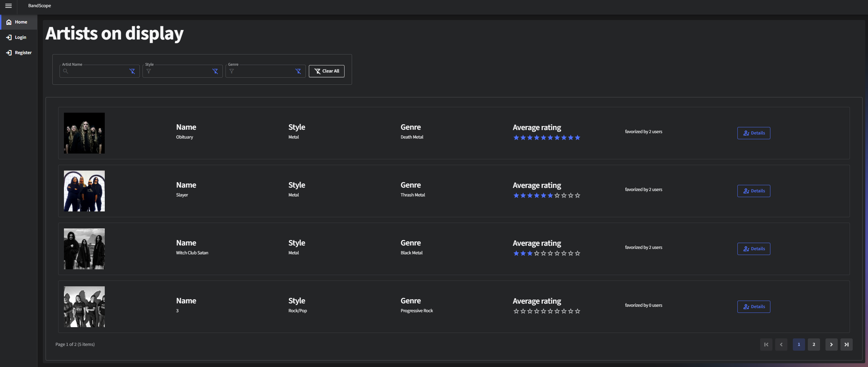View Details for Slayer
The height and width of the screenshot is (367, 868).
tap(753, 191)
